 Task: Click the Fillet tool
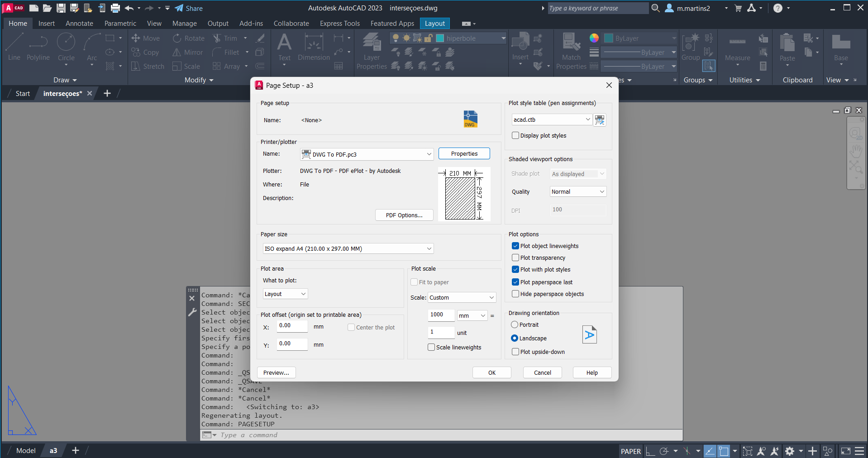pos(226,52)
